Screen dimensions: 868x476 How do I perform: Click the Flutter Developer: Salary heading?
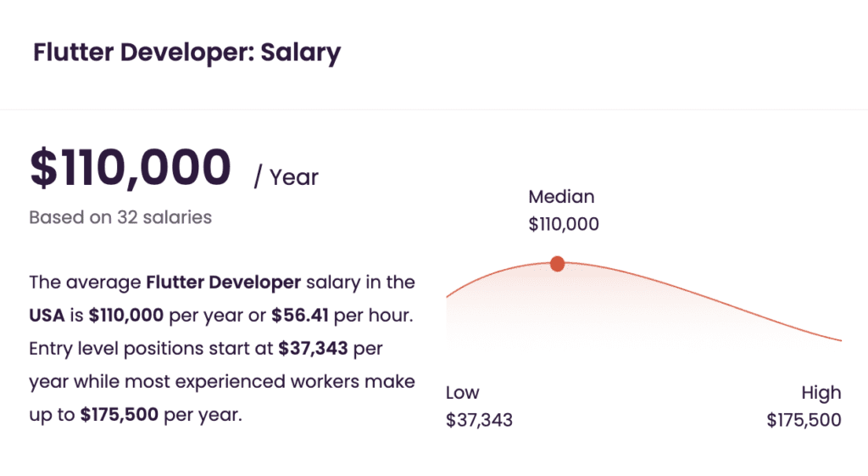click(187, 53)
